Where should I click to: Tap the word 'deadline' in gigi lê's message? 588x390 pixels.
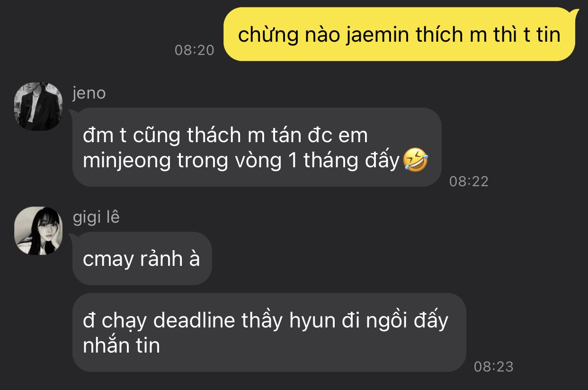pos(195,321)
